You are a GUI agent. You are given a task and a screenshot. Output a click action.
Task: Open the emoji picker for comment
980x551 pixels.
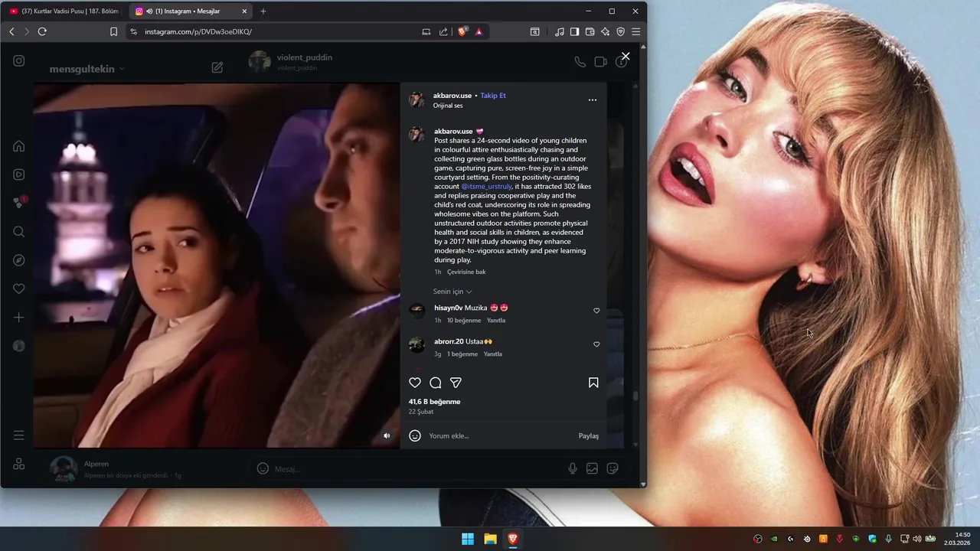pos(415,435)
